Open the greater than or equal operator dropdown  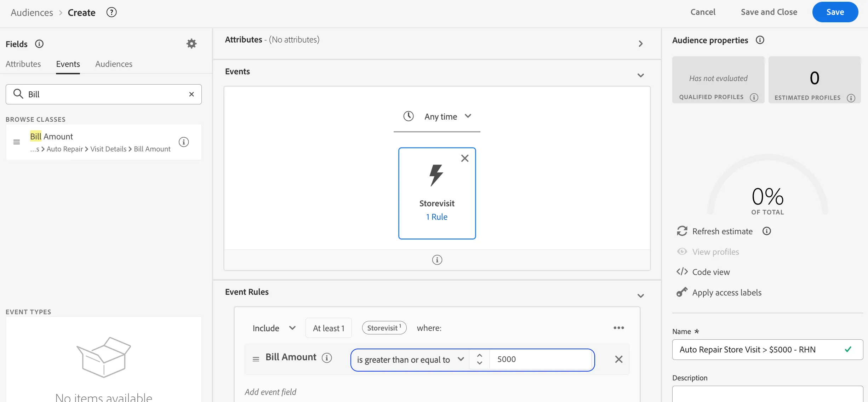411,360
